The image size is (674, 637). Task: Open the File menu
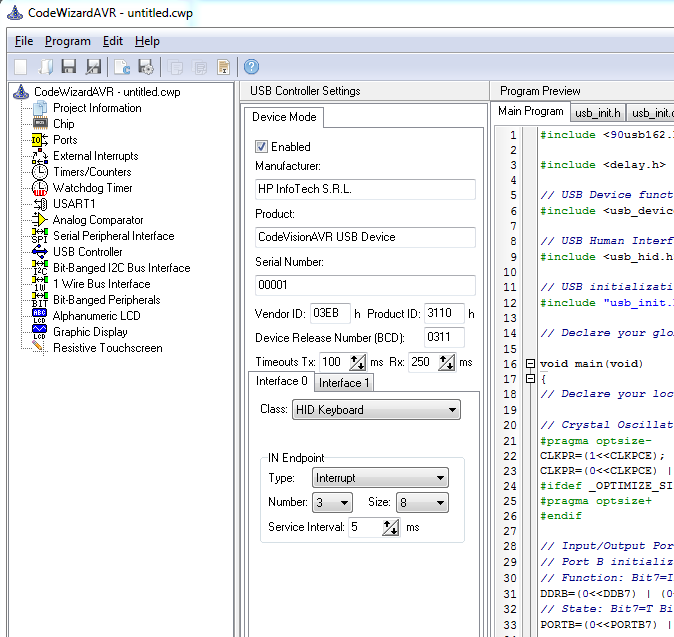click(x=24, y=41)
